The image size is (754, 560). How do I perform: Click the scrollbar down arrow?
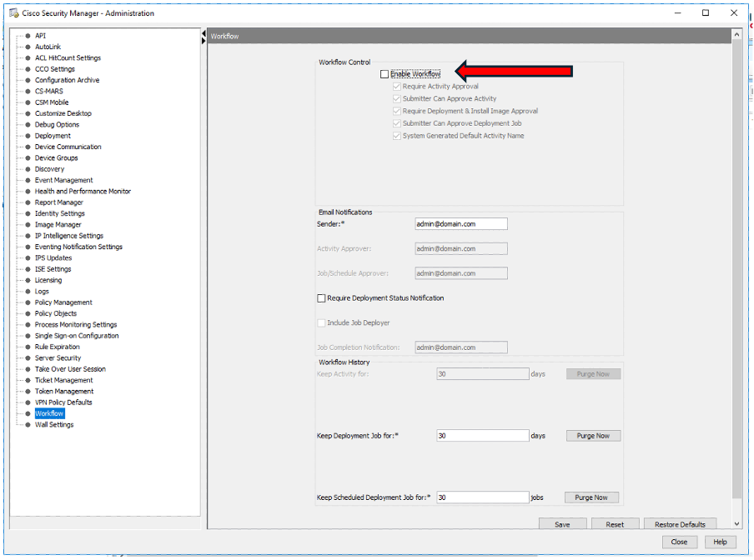coord(736,524)
